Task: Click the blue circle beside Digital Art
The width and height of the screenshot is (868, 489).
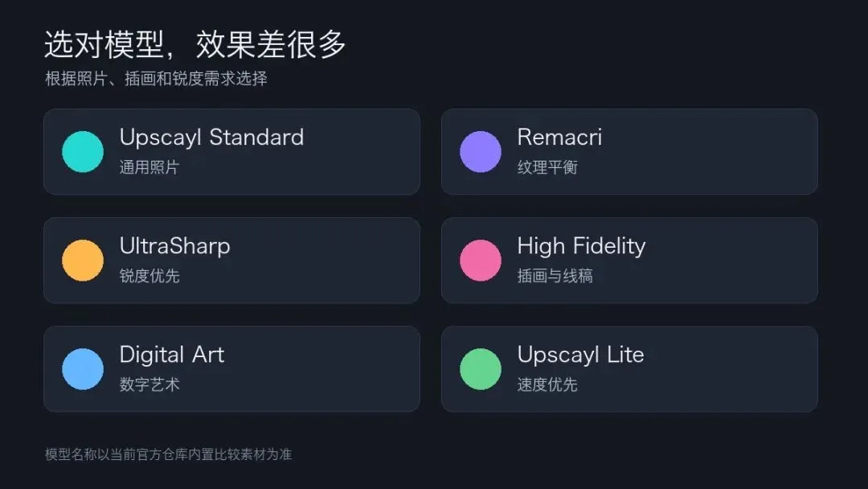Action: click(83, 369)
